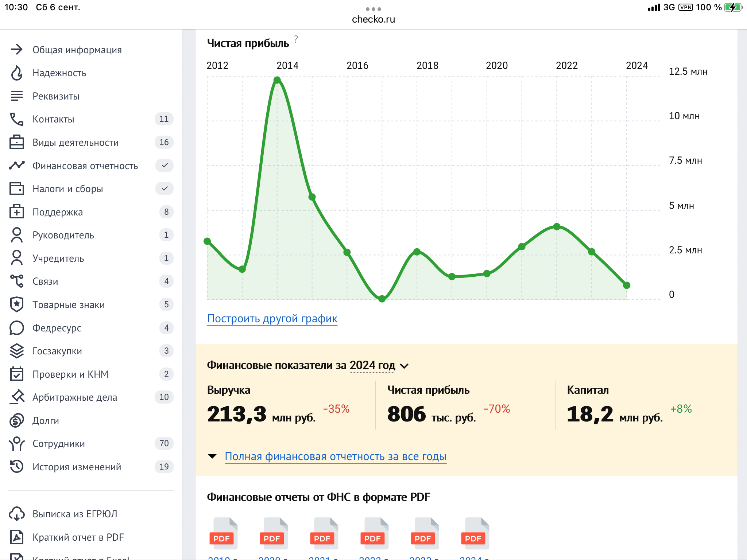Open the 2024 год year dropdown
This screenshot has width=747, height=560.
(372, 365)
